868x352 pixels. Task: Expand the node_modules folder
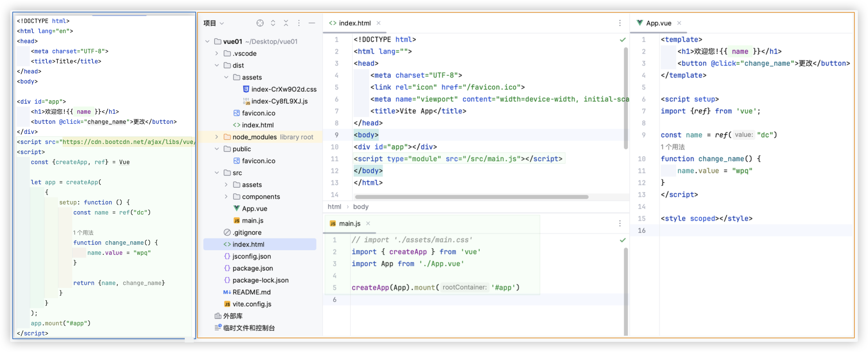pos(217,137)
